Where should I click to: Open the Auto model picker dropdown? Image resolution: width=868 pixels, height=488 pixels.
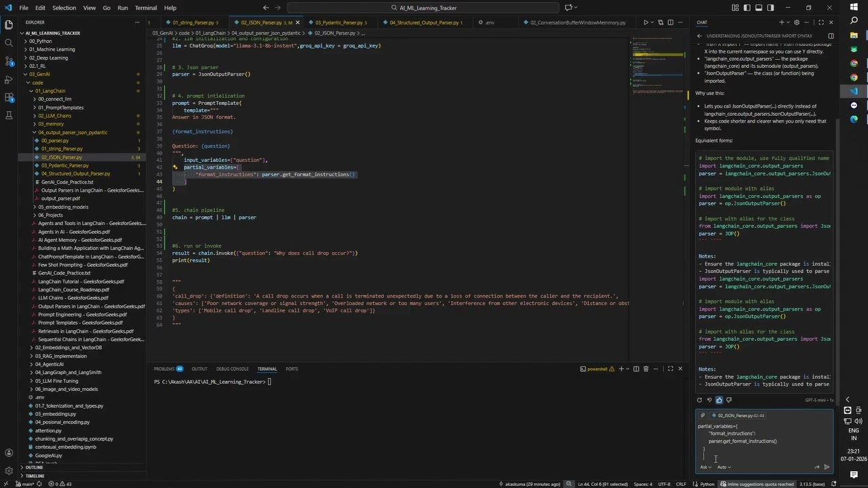[724, 467]
